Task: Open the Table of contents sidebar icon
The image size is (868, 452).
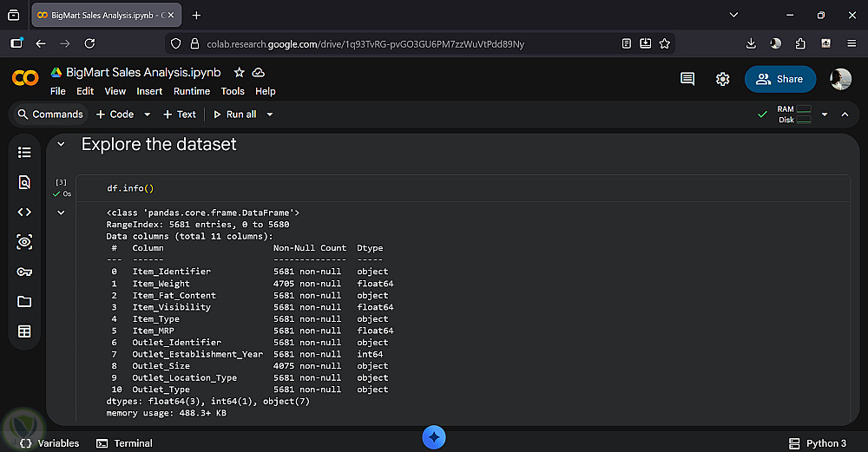Action: pos(24,153)
